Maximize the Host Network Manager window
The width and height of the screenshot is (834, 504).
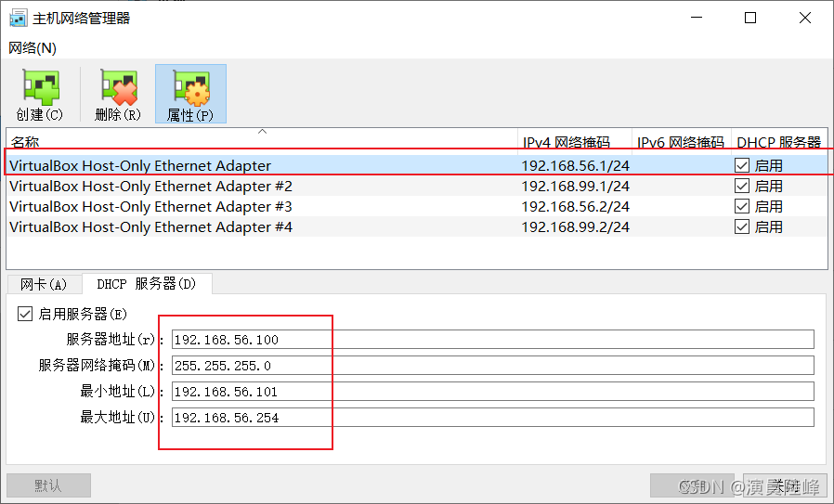coord(750,18)
